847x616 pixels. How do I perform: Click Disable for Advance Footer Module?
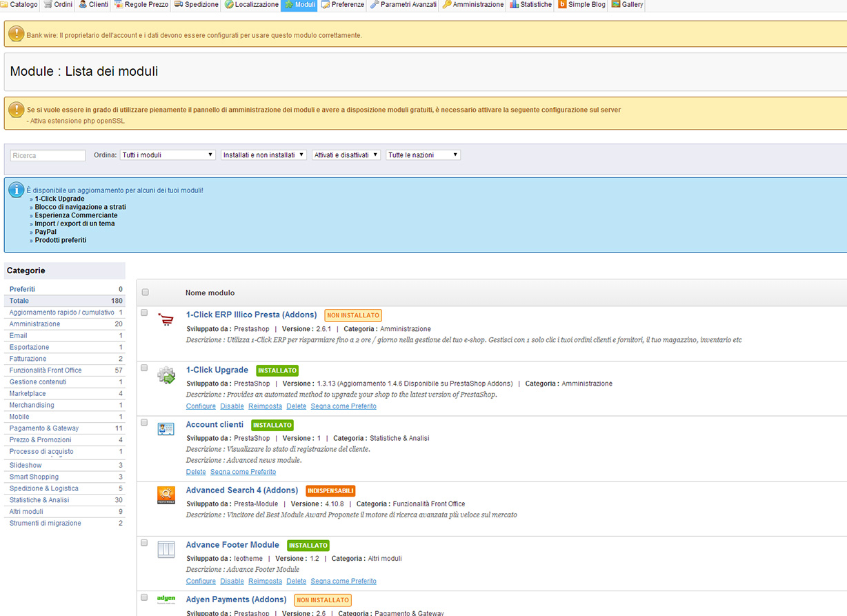coord(232,582)
